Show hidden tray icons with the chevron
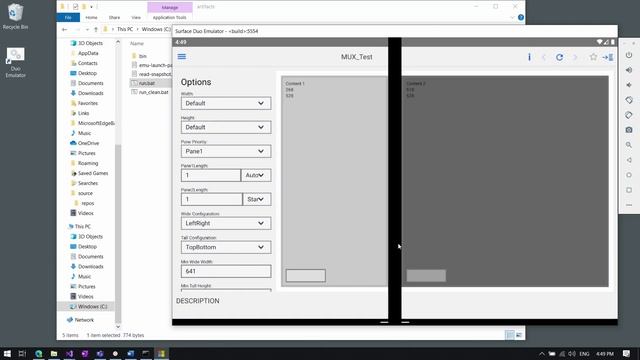This screenshot has width=640, height=360. (x=542, y=353)
